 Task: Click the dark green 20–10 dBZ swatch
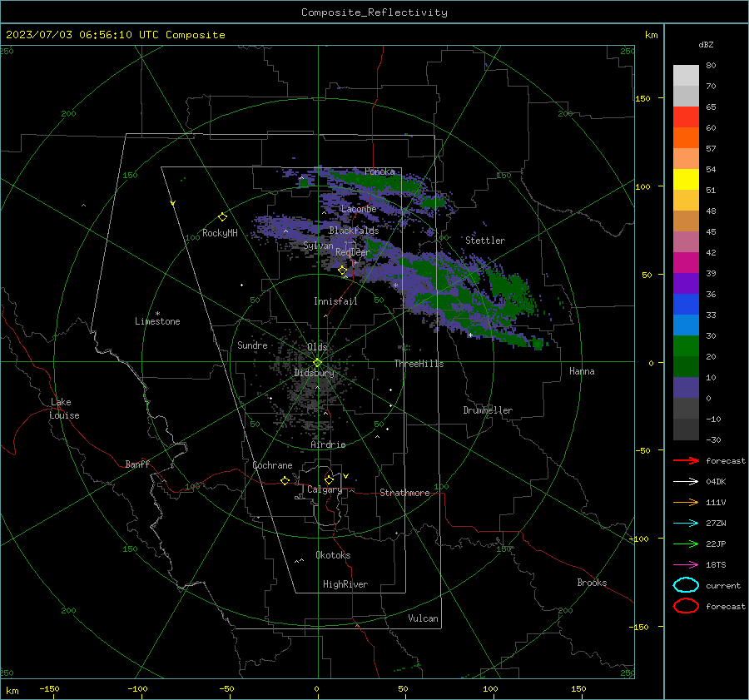coord(686,367)
